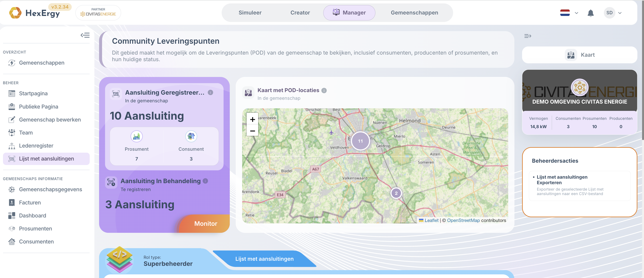
Task: Open the language flag dropdown
Action: [x=569, y=13]
